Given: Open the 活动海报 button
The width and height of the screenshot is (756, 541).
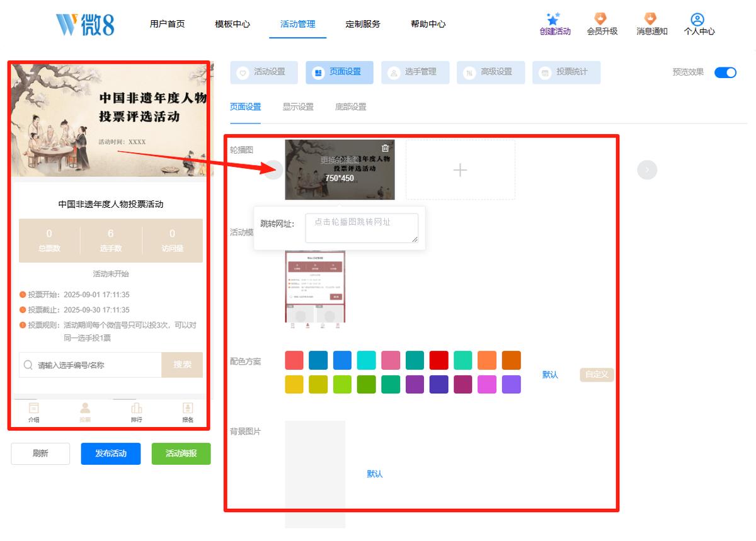Looking at the screenshot, I should [181, 453].
